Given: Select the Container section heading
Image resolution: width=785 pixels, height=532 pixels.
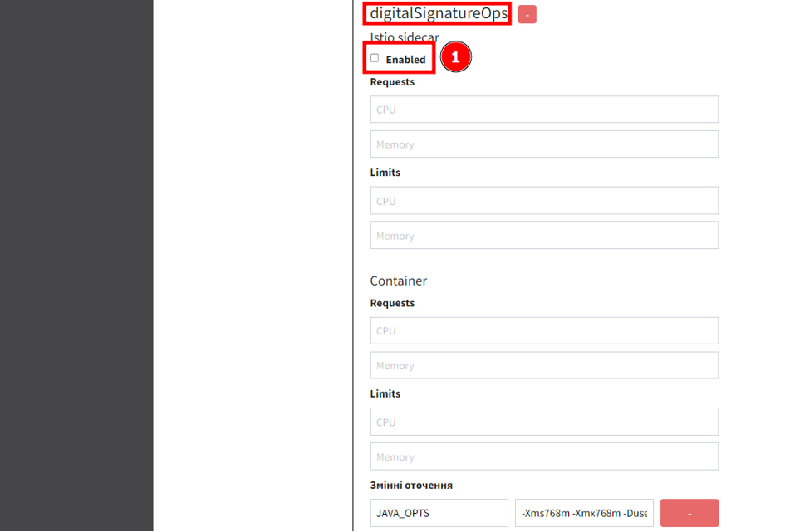Looking at the screenshot, I should [399, 281].
